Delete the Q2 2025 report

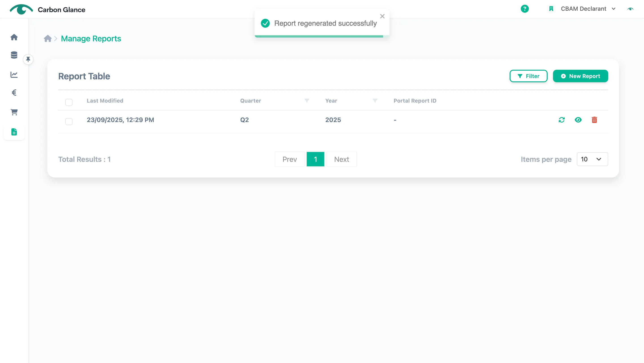pyautogui.click(x=594, y=120)
